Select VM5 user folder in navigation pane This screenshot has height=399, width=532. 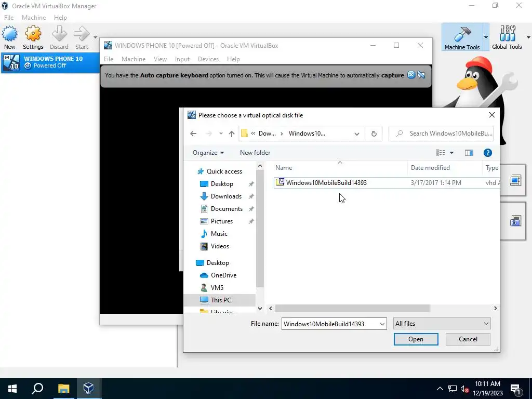pos(217,288)
